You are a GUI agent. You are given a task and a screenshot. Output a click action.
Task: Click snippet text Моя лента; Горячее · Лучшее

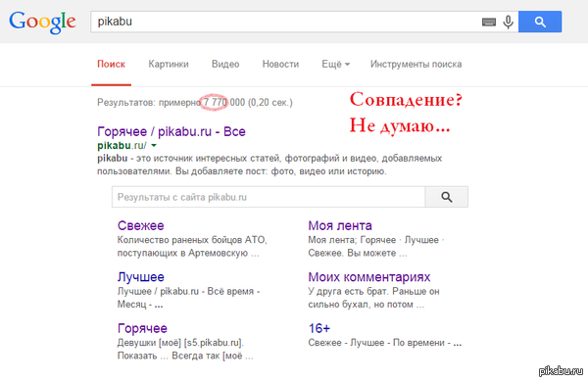pos(373,240)
